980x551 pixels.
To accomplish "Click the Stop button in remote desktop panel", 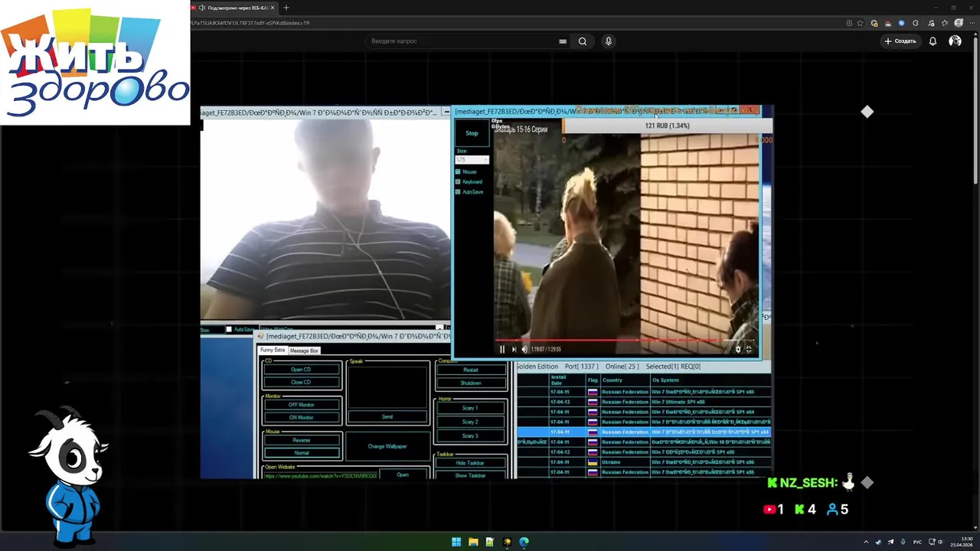I will tap(472, 133).
